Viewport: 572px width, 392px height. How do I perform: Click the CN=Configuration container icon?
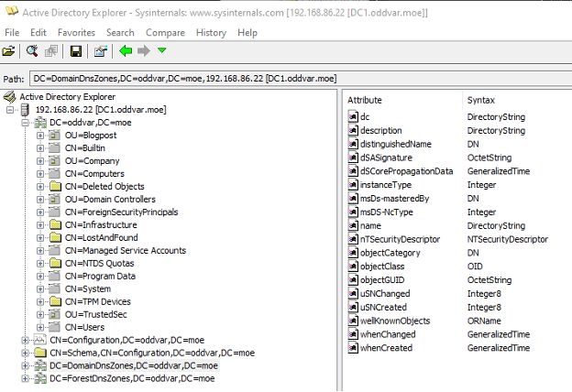(39, 340)
